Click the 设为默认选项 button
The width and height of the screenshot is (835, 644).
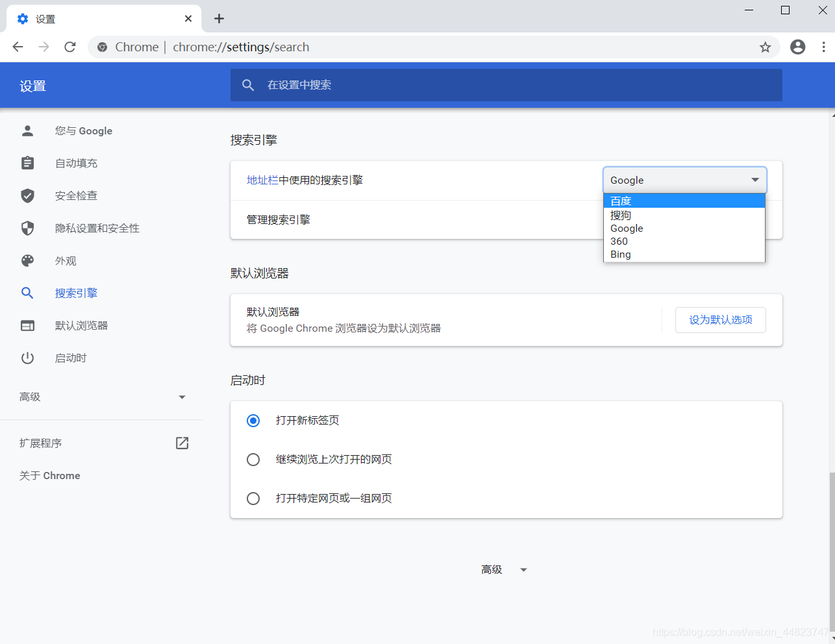tap(721, 319)
